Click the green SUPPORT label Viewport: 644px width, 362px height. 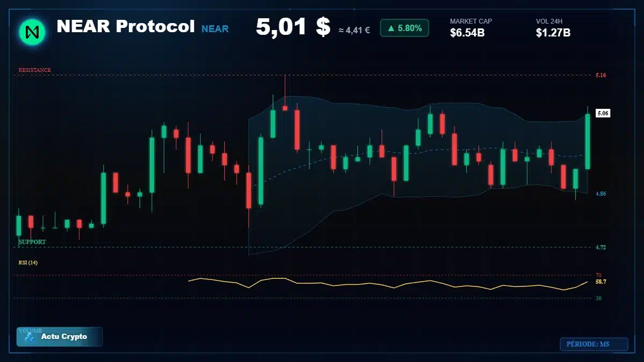coord(32,242)
